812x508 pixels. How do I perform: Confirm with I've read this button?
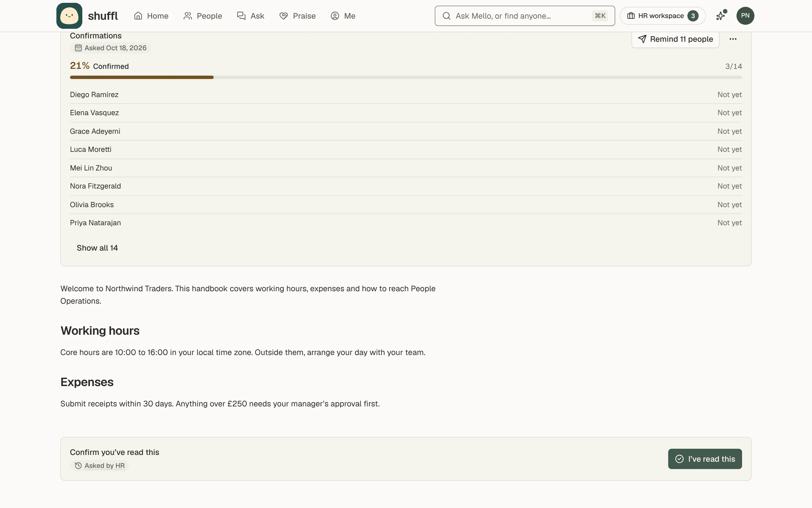pos(705,459)
